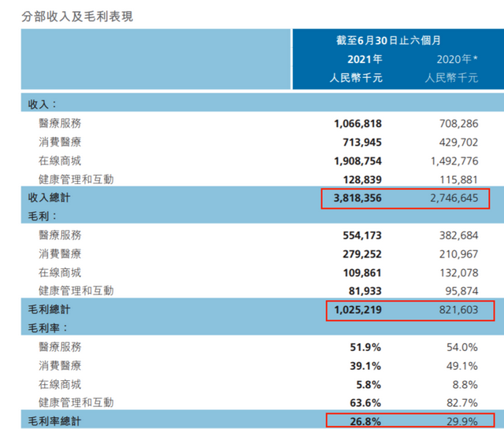Click the 2021年 column header

(x=365, y=59)
